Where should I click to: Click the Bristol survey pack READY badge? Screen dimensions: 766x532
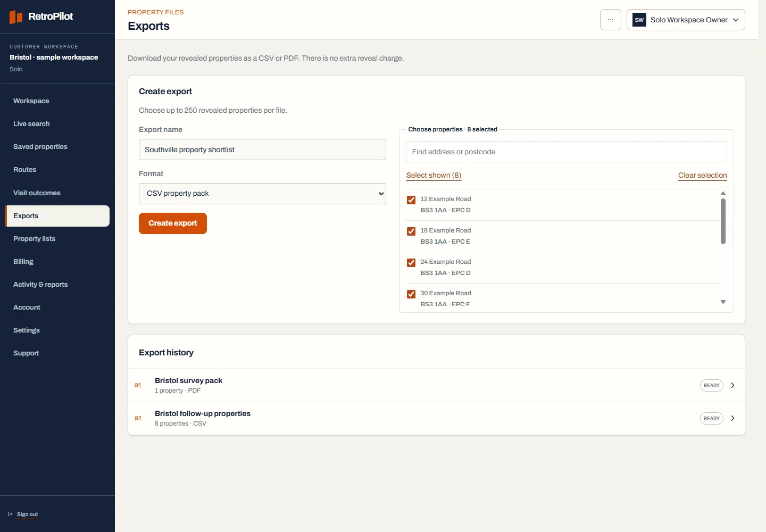(712, 385)
